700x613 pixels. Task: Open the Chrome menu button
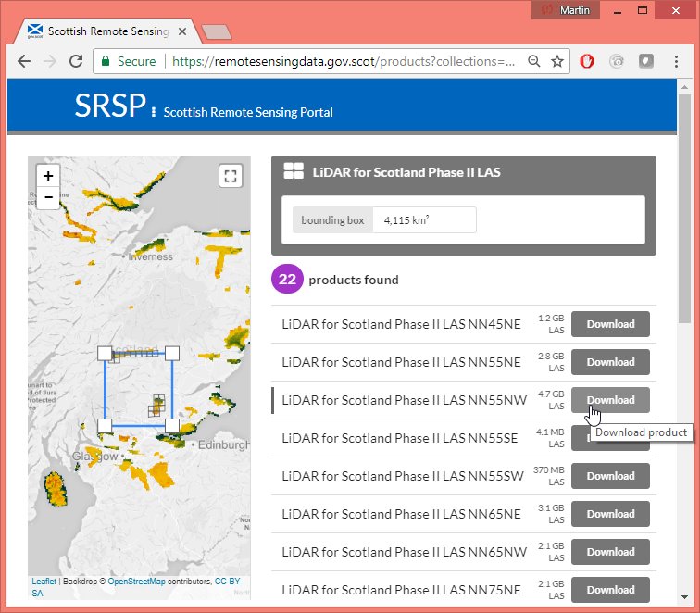[675, 62]
